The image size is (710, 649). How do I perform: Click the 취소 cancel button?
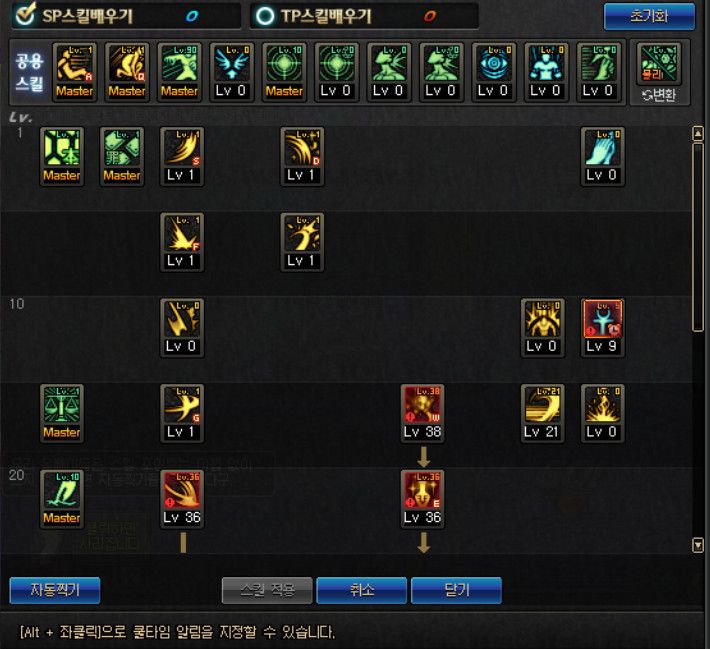pos(361,590)
